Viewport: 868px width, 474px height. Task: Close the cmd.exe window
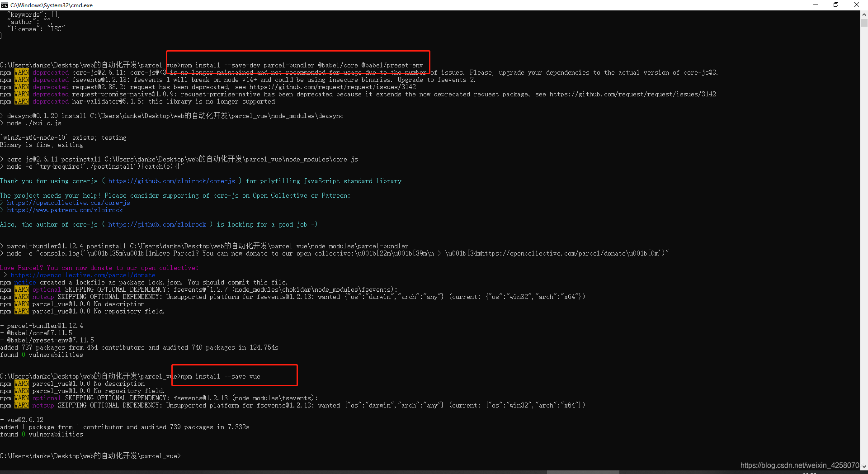pyautogui.click(x=857, y=5)
